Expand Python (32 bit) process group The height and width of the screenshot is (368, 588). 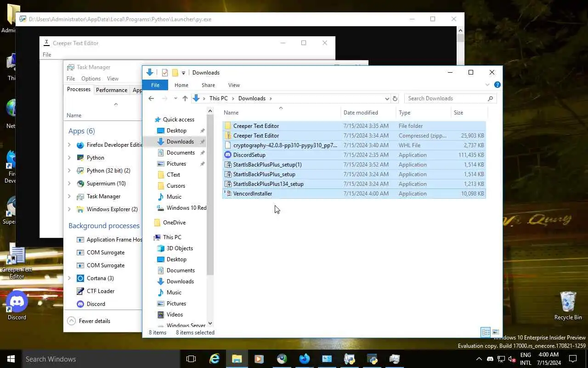[69, 171]
